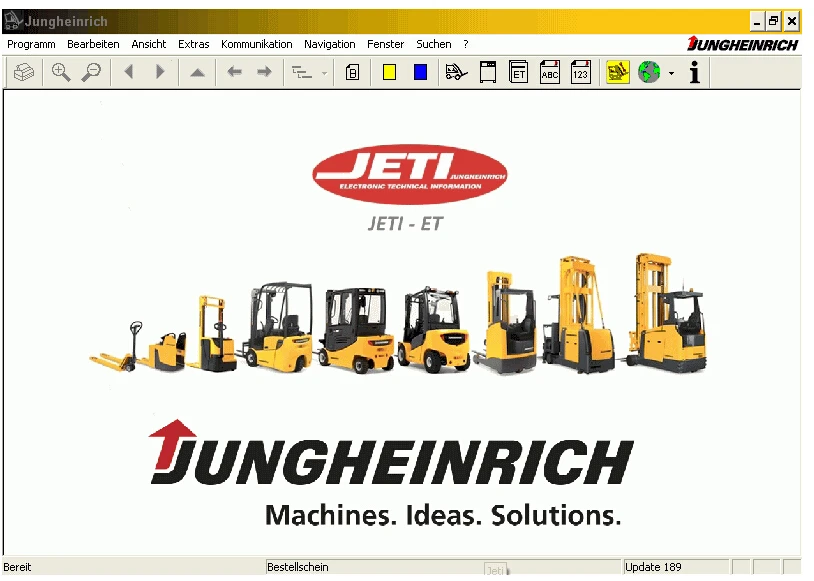Click the document B icon
The width and height of the screenshot is (814, 581).
(x=352, y=72)
